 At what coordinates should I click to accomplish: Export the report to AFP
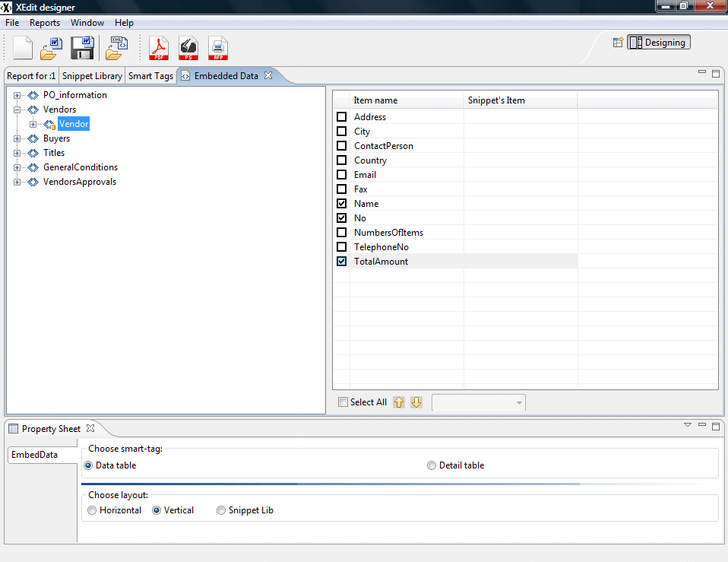(x=218, y=48)
